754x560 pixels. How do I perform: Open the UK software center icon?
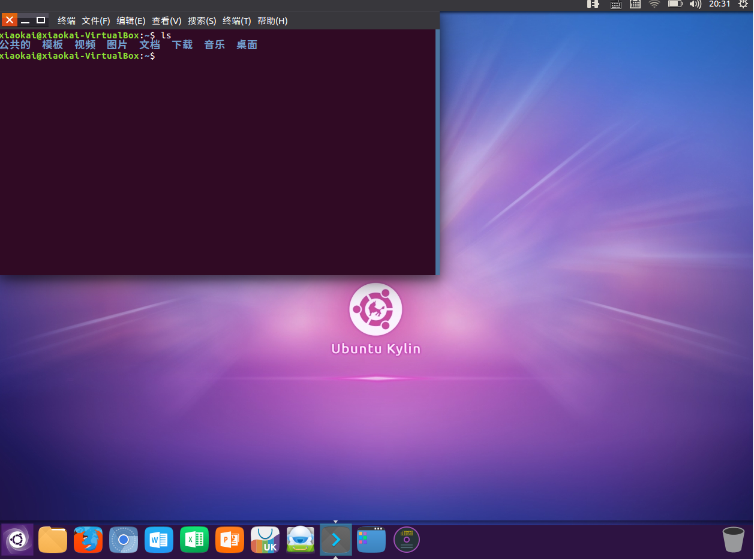coord(265,540)
